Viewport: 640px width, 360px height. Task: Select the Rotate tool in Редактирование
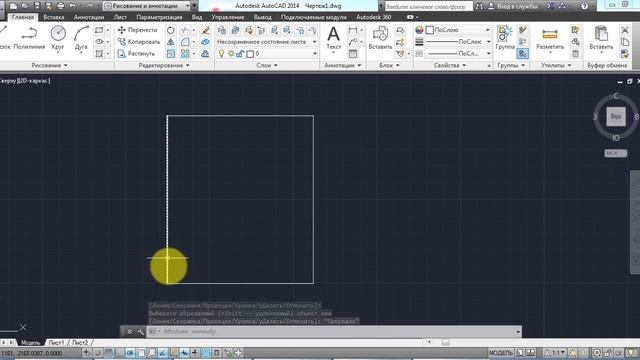click(171, 30)
